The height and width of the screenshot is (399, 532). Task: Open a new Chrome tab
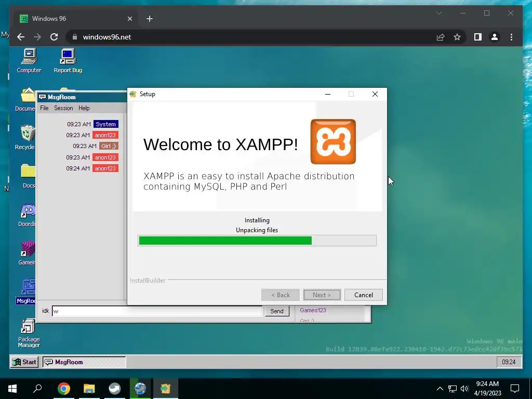pyautogui.click(x=150, y=19)
